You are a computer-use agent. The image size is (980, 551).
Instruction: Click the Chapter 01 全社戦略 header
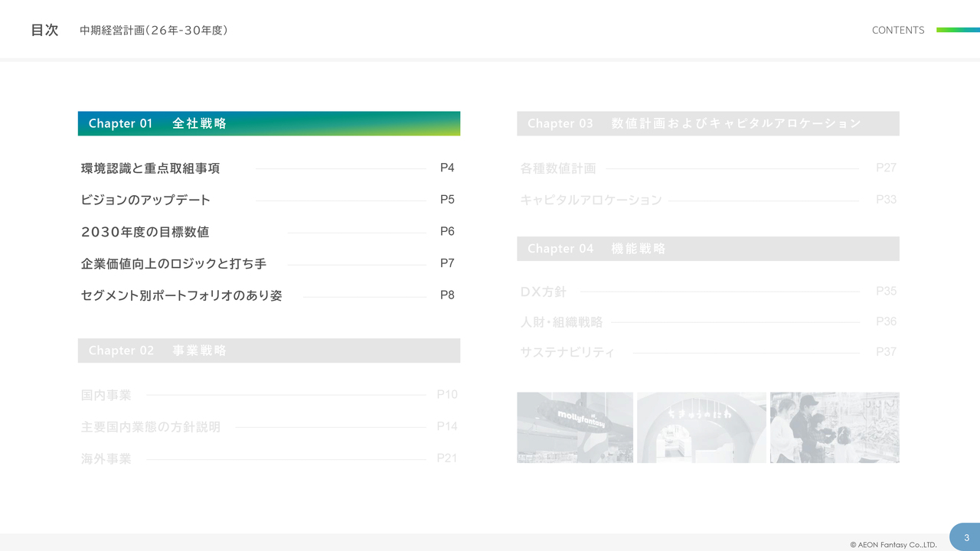pos(268,123)
